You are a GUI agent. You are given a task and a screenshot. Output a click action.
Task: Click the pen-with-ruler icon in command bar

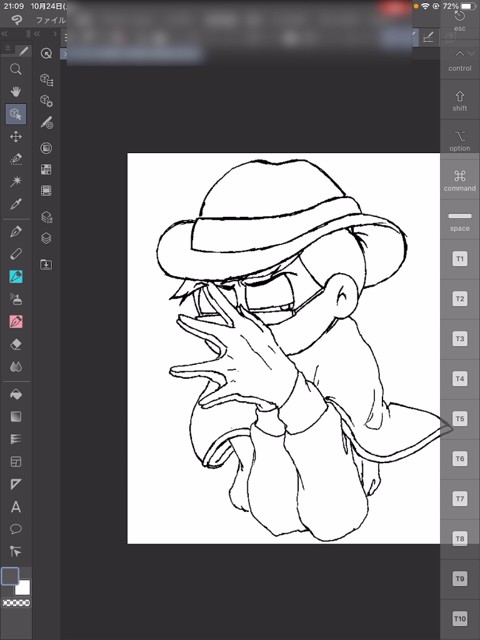(x=428, y=38)
